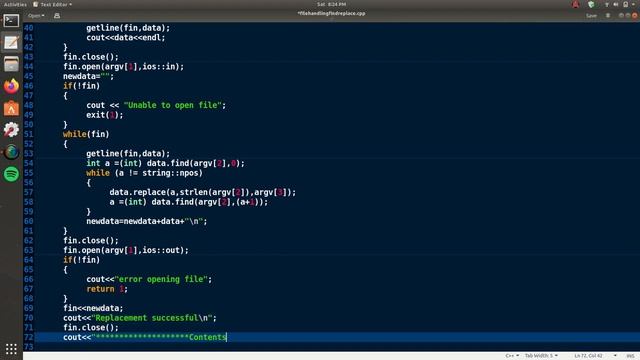
Task: Launch Firefox from the dock
Action: tap(11, 86)
